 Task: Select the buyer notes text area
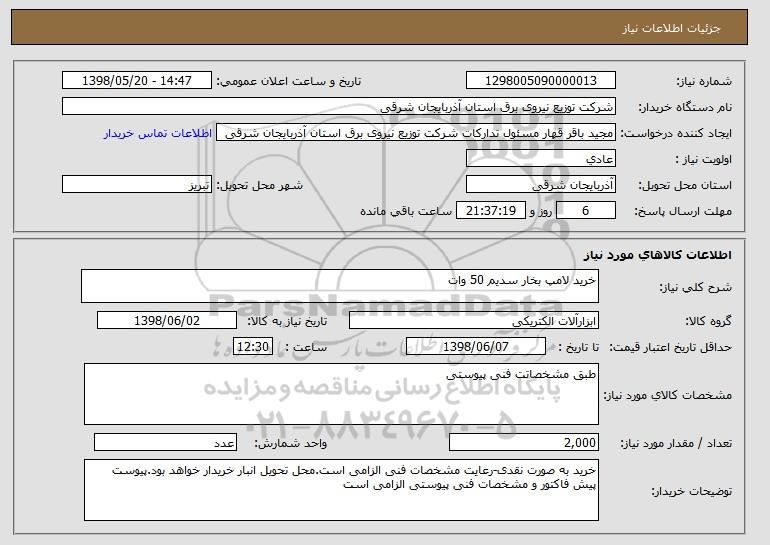coord(341,490)
